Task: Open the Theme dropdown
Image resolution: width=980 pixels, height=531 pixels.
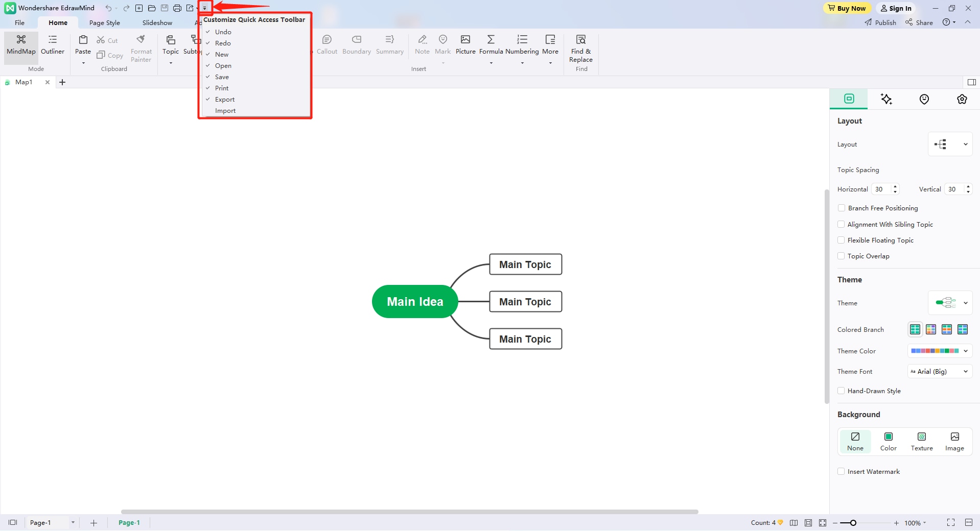Action: tap(950, 303)
